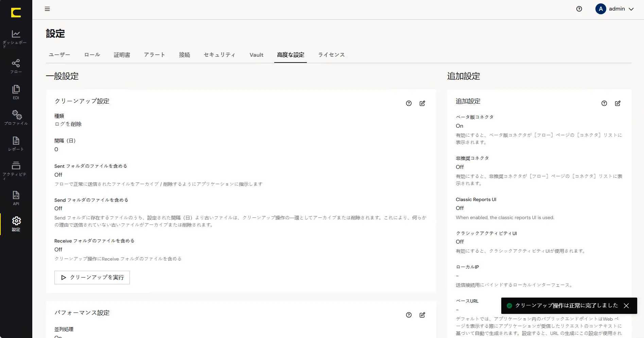Toggle the hamburger menu icon
Screen dimensions: 644x338
(47, 9)
